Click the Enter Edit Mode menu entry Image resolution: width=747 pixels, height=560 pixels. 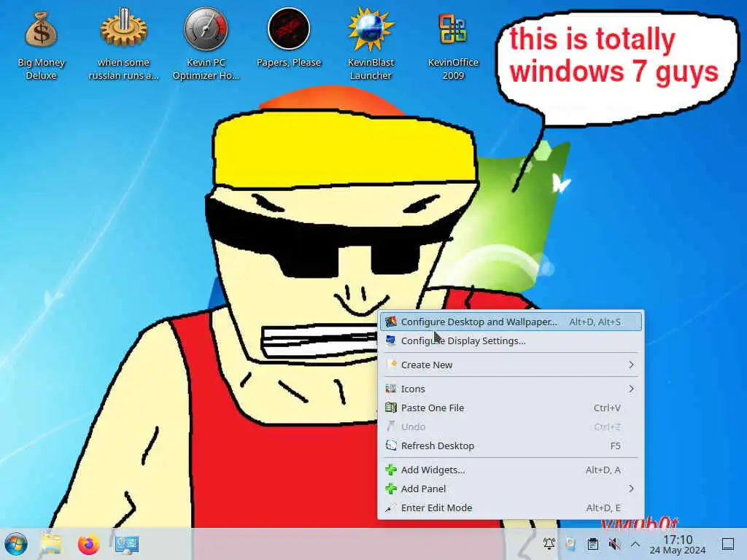[x=511, y=507]
